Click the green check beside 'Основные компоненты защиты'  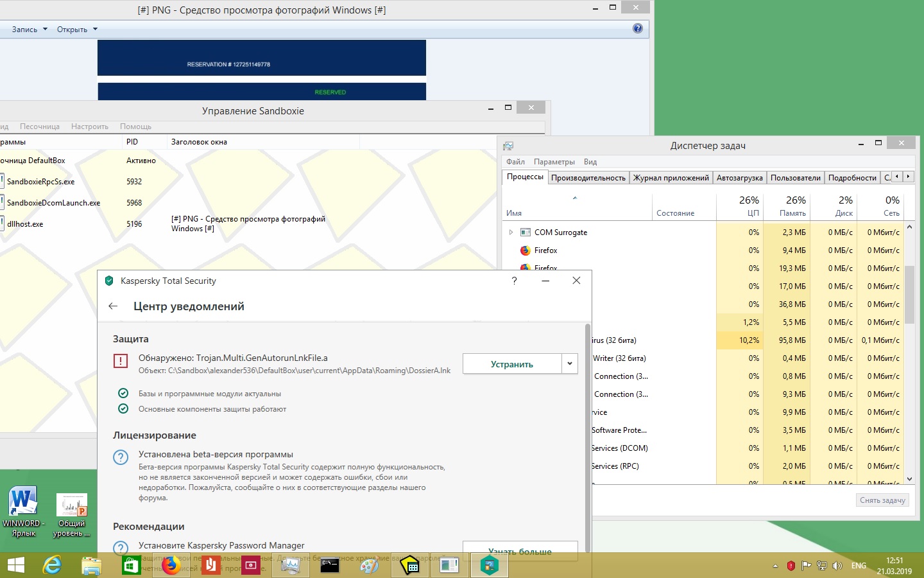coord(123,409)
